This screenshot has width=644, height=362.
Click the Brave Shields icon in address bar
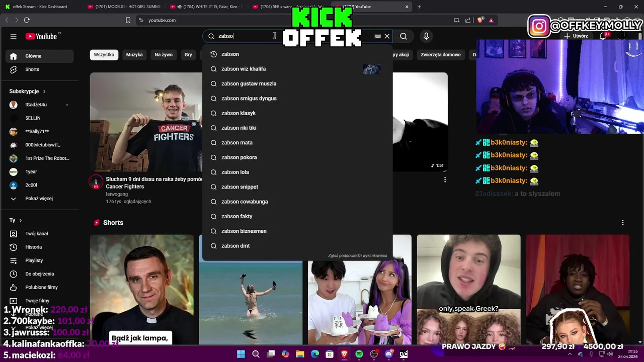(x=480, y=20)
